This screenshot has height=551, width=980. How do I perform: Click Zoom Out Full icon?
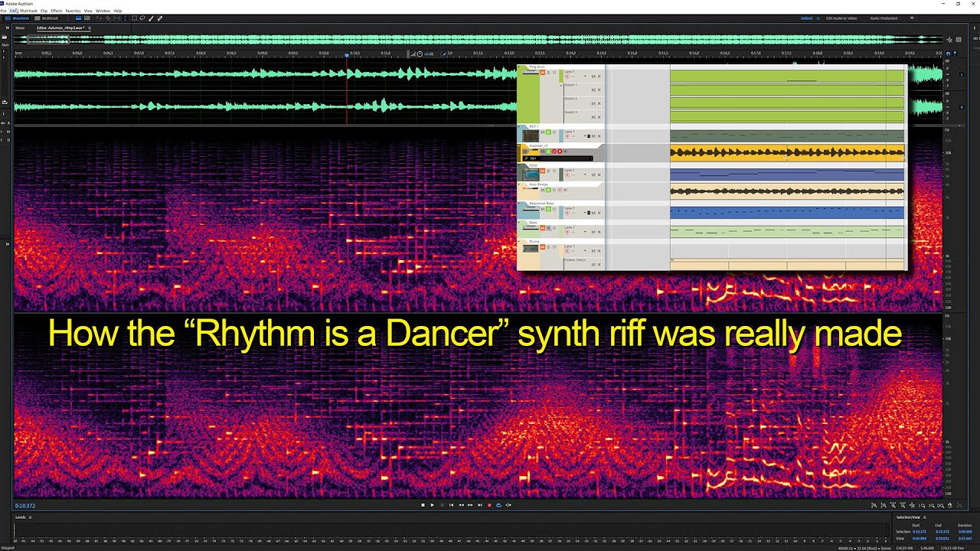[x=912, y=505]
